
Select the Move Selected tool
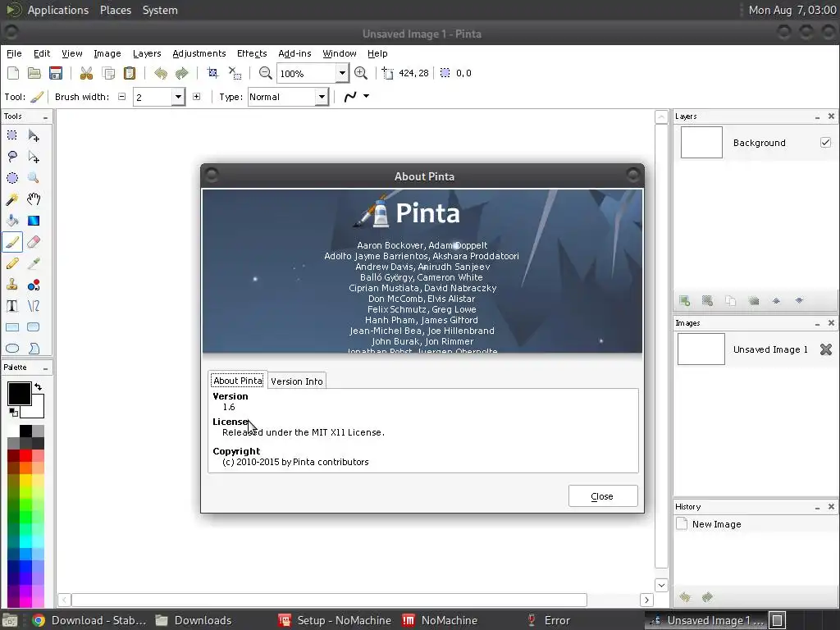[x=33, y=135]
